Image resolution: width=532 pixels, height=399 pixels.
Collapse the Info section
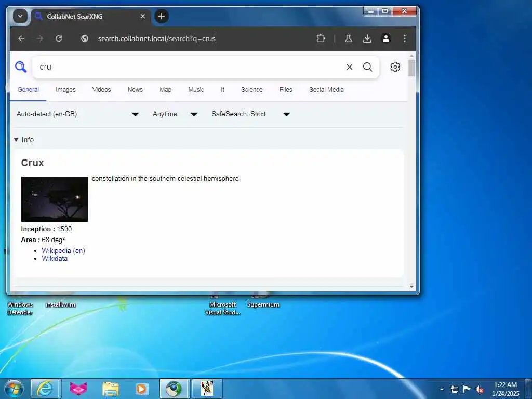24,140
